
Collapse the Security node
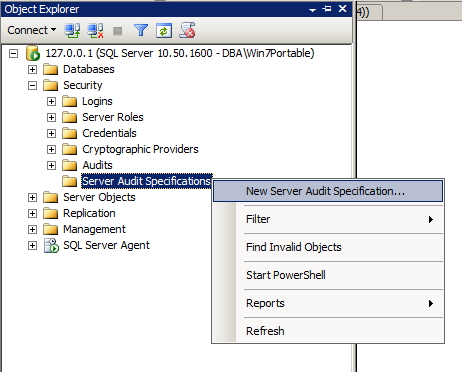tap(32, 85)
